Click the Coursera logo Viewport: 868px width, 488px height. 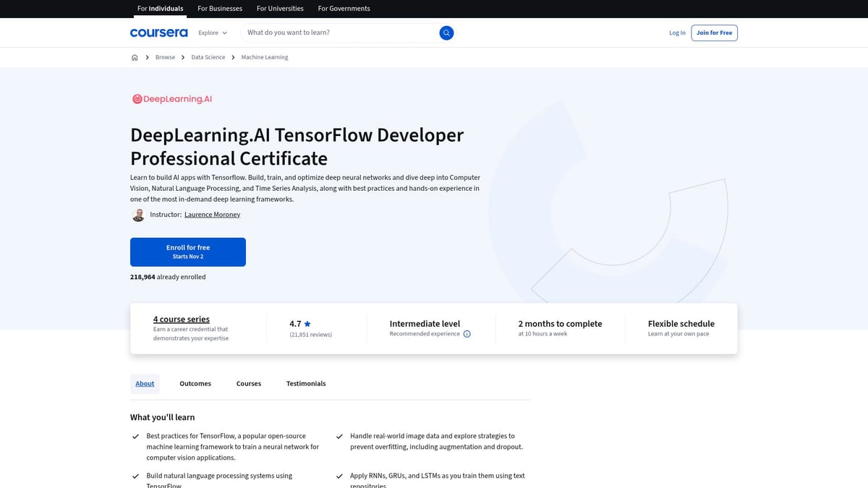point(158,33)
